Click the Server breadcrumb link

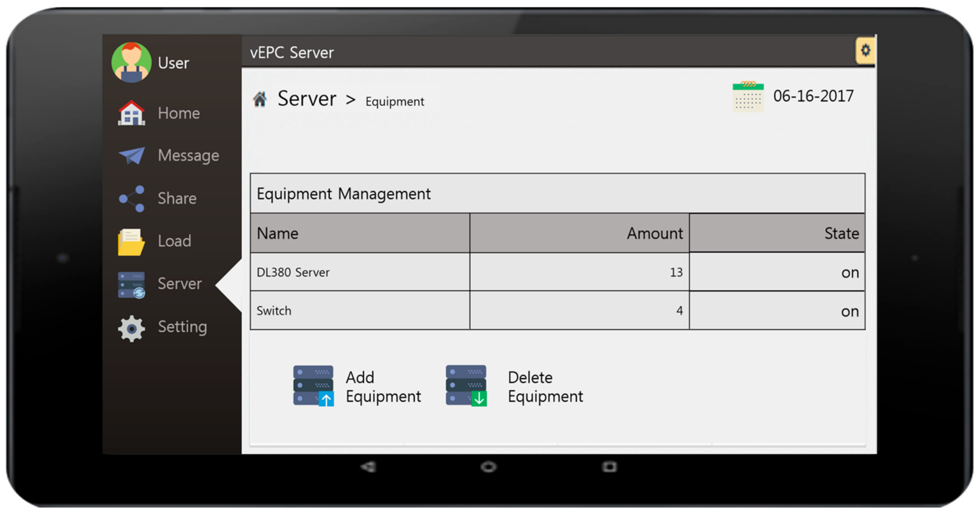point(307,98)
